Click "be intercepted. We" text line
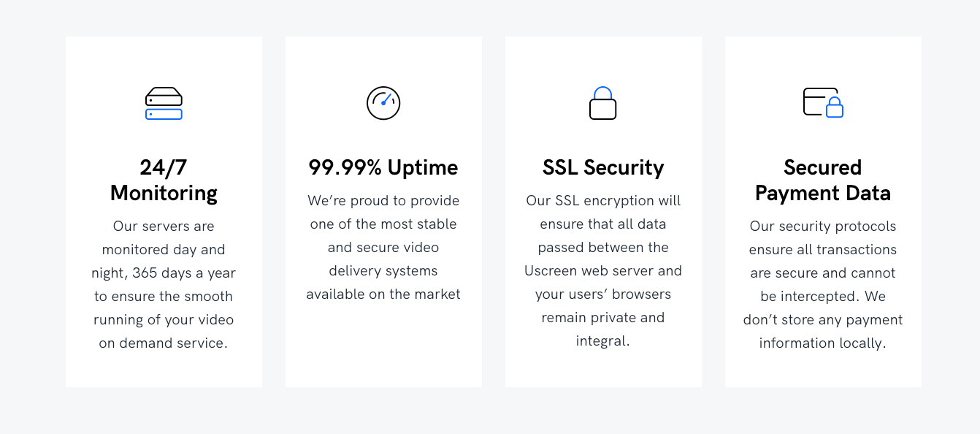Viewport: 980px width, 434px height. 823,297
